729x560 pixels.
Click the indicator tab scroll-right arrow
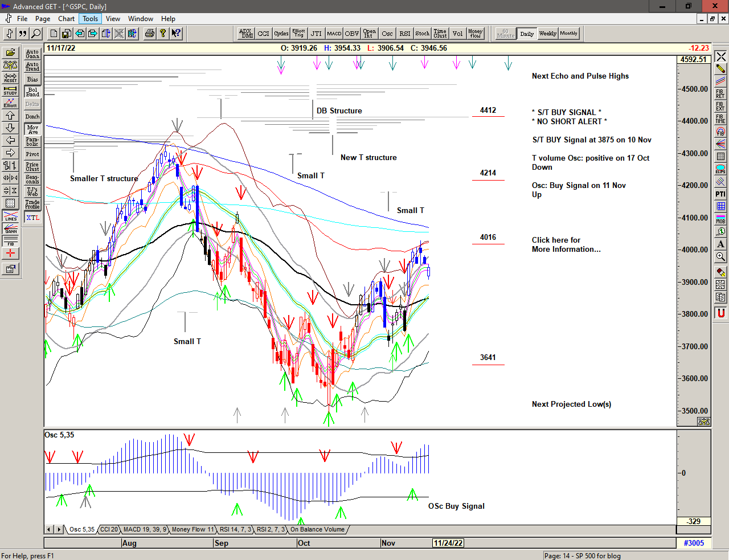(x=59, y=530)
